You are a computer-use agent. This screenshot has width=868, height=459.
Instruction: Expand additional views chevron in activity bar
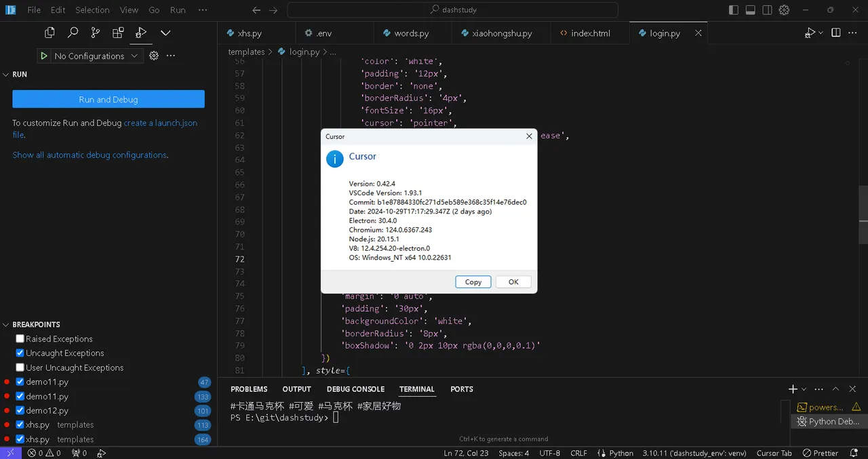point(165,33)
